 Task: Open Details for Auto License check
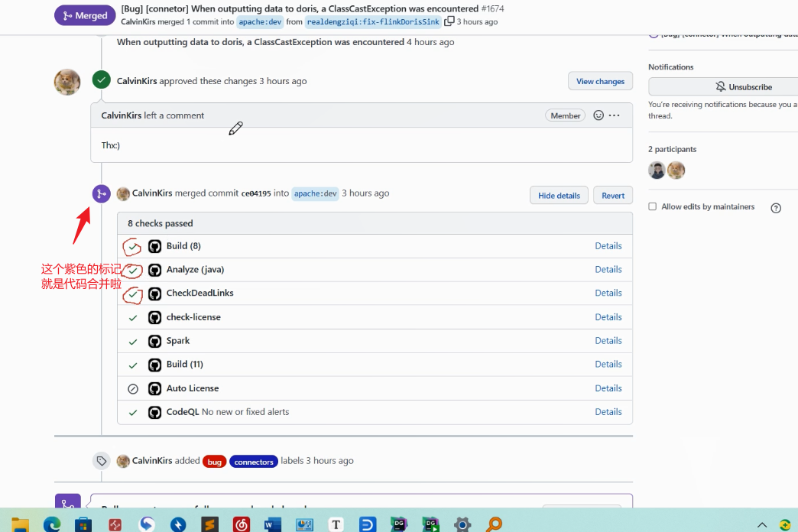(608, 388)
